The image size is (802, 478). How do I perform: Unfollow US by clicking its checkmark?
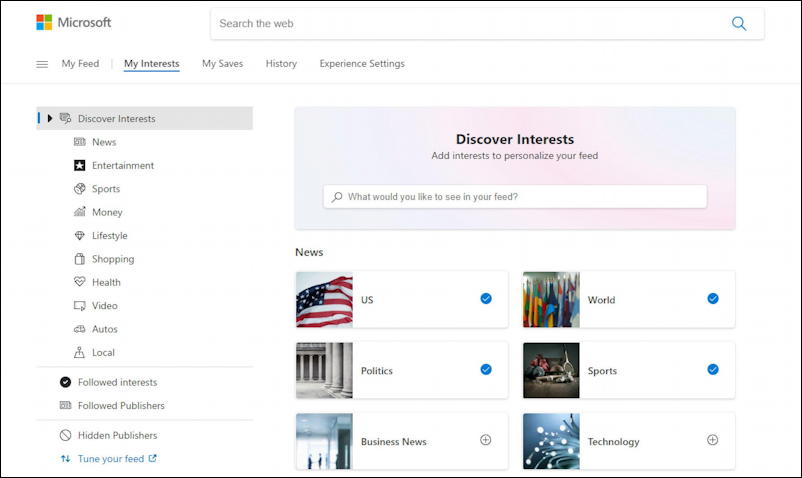click(x=486, y=299)
